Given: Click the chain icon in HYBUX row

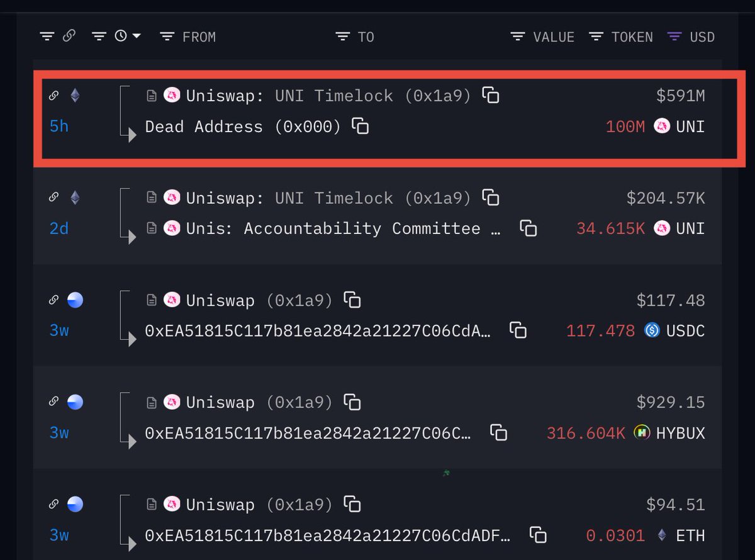Looking at the screenshot, I should click(x=75, y=402).
